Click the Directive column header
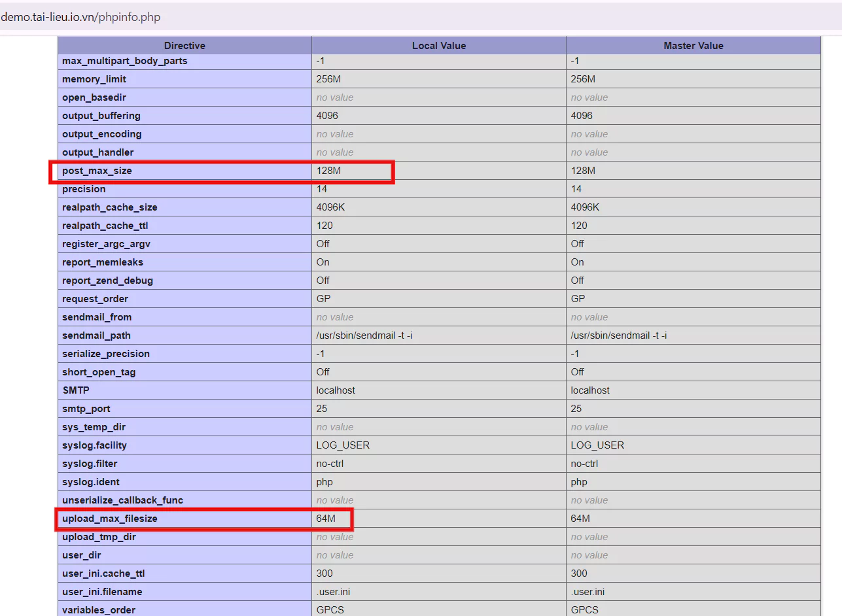 184,45
